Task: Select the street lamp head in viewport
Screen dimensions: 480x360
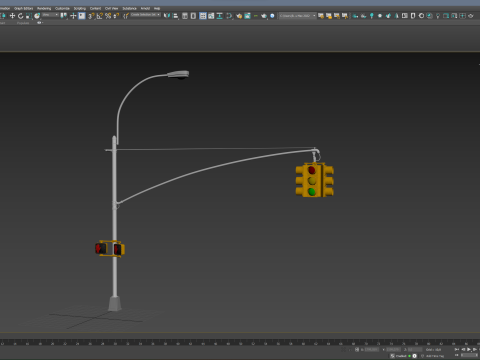Action: click(178, 75)
